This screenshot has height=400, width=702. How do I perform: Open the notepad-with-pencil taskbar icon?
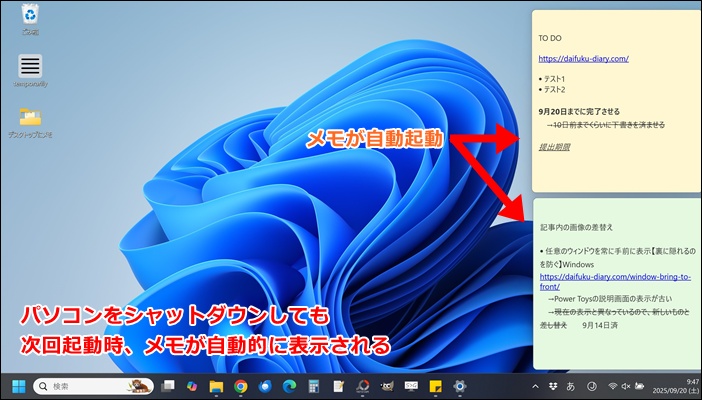click(x=338, y=386)
